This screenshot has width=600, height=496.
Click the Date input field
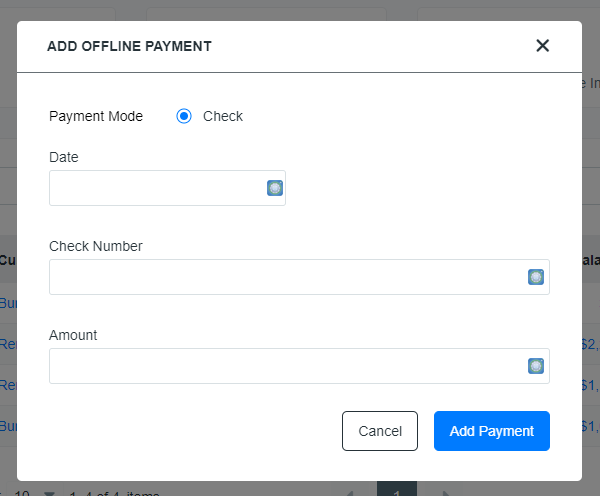coord(167,188)
